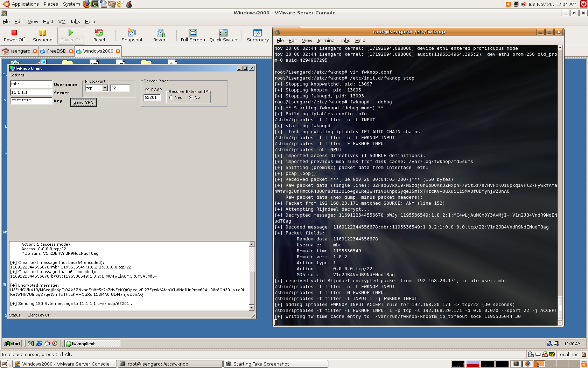Launch the terminal from the top panel

(95, 4)
